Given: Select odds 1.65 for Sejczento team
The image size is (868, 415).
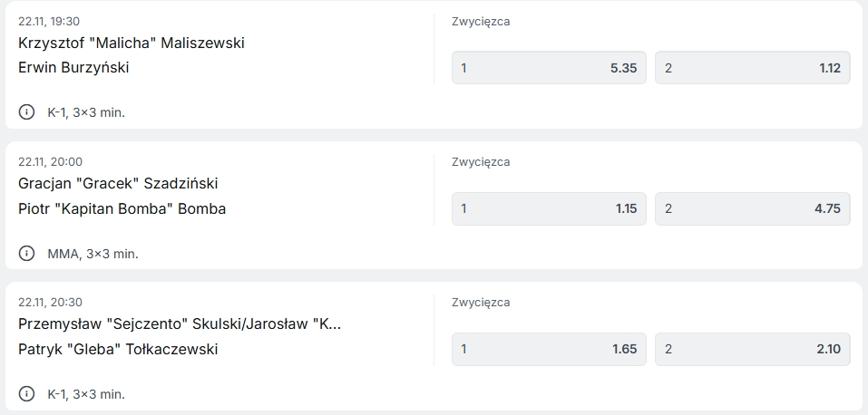Looking at the screenshot, I should pos(549,349).
